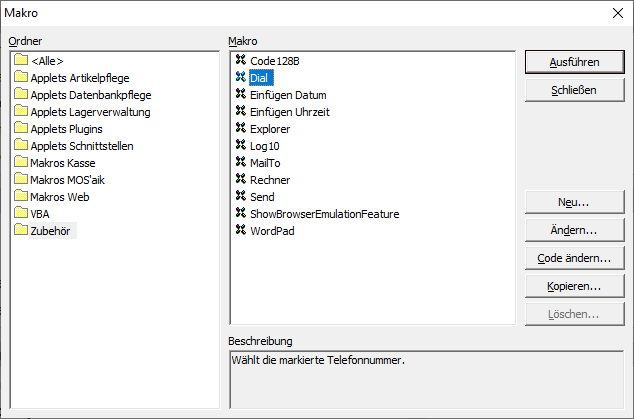
Task: Select Einfügen Datum macro in list
Action: pyautogui.click(x=288, y=95)
